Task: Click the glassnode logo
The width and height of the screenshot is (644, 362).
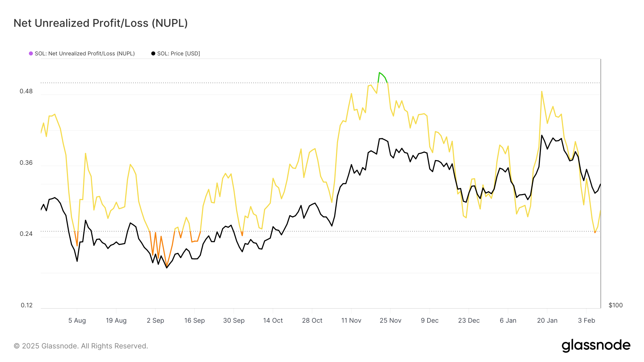Action: pyautogui.click(x=596, y=346)
